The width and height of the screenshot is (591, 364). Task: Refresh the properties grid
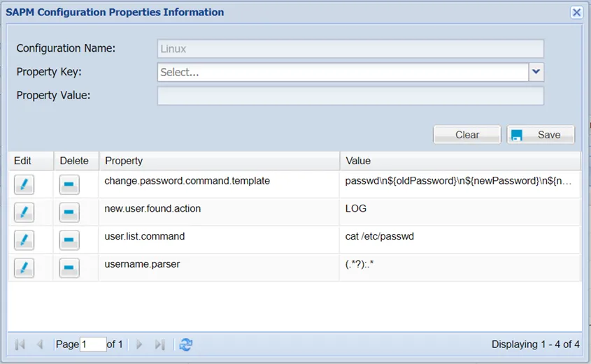(x=186, y=344)
